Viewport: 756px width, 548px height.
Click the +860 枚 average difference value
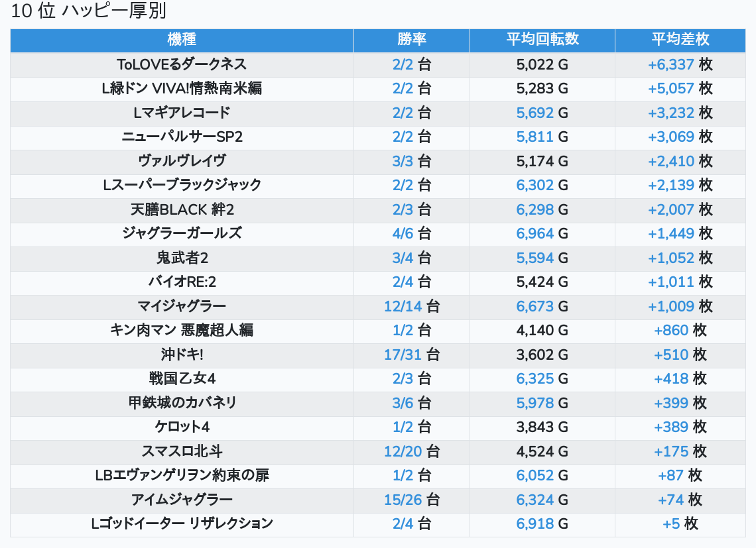[x=680, y=330]
